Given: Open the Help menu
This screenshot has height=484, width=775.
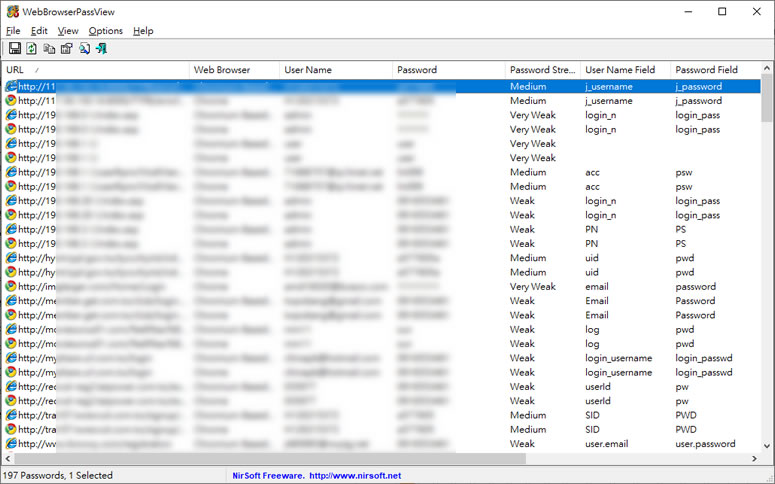Looking at the screenshot, I should click(x=143, y=31).
